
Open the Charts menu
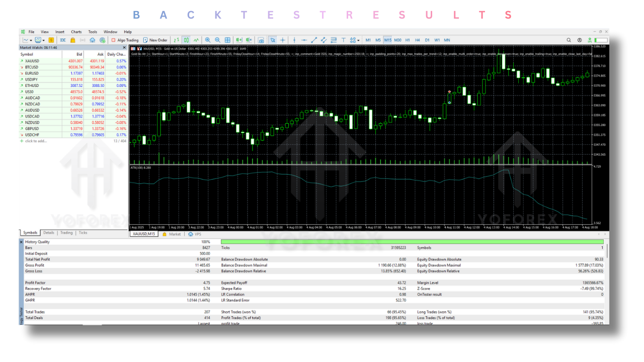pos(76,31)
